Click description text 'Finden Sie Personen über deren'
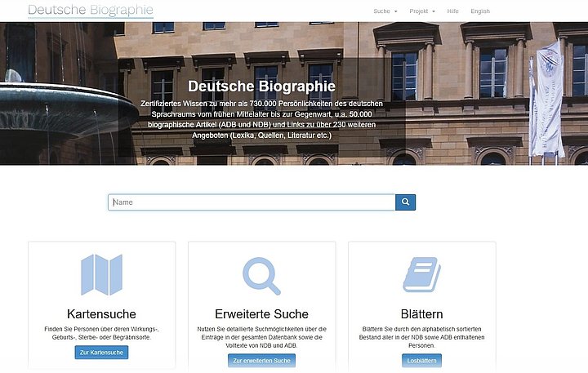 point(101,333)
